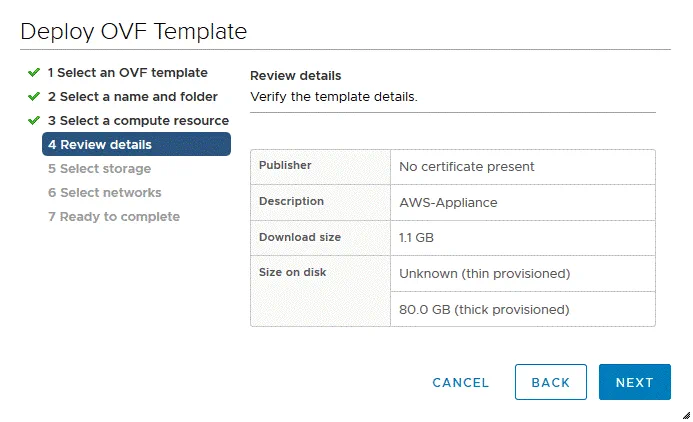Proceed with the NEXT button
The width and height of the screenshot is (693, 422).
634,382
